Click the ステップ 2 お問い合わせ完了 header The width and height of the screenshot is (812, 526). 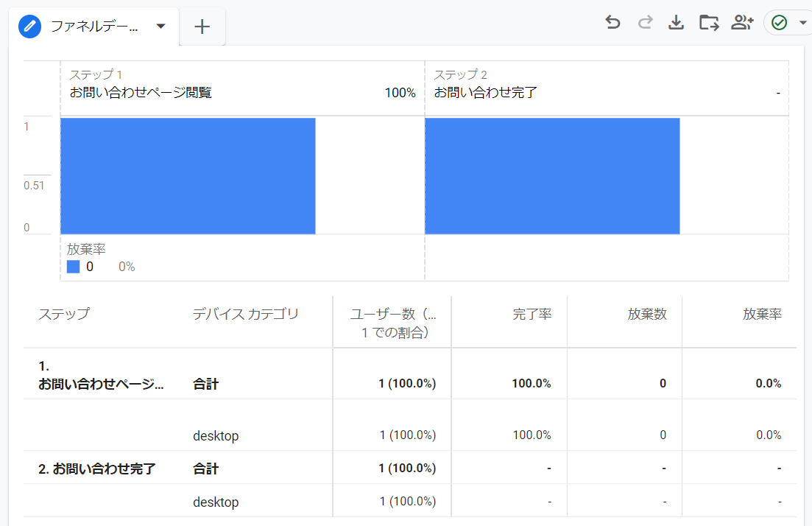click(515, 83)
